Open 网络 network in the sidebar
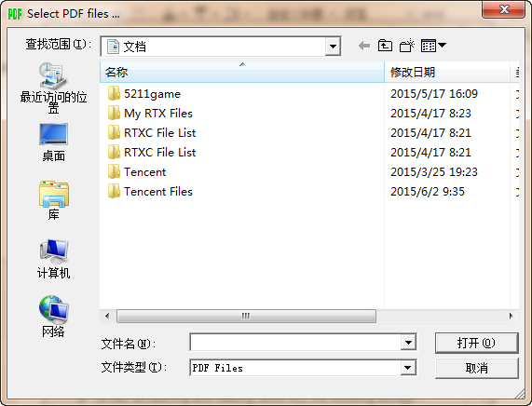Viewport: 532px width, 406px height. 53,317
